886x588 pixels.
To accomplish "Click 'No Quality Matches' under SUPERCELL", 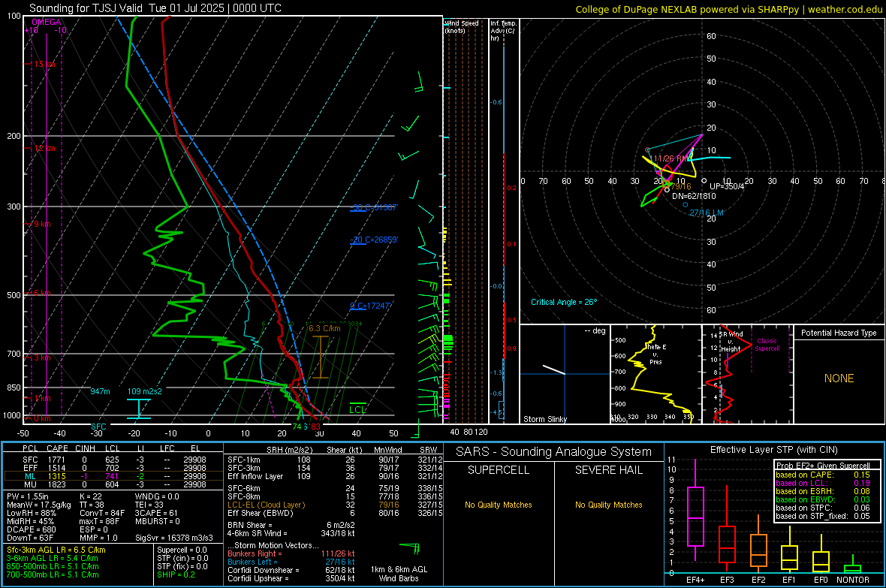I will point(499,505).
